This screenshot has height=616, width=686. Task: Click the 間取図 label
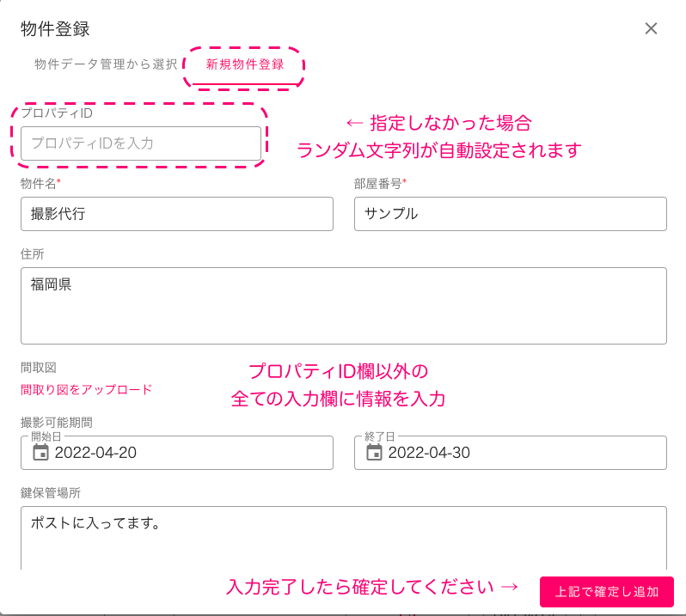(x=39, y=368)
